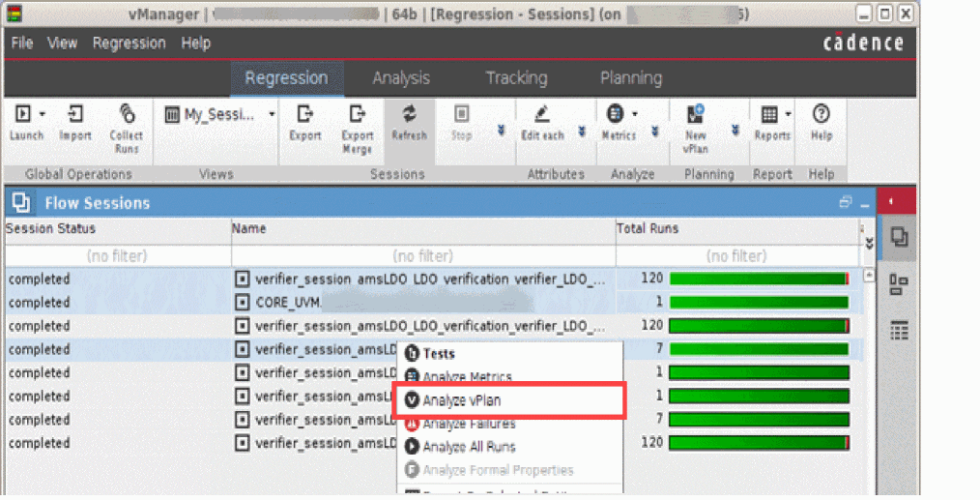Select Analyze All Runs menu entry

tap(510, 447)
